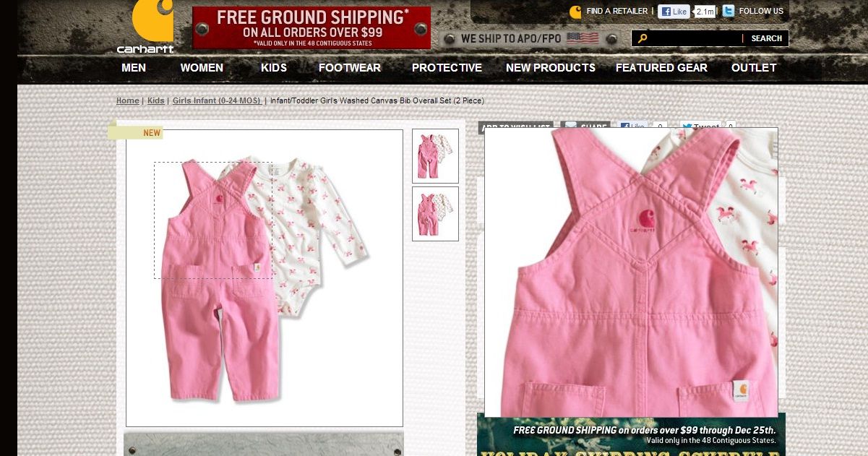Click the magnifying glass icon in search box
The image size is (868, 456).
tap(642, 38)
